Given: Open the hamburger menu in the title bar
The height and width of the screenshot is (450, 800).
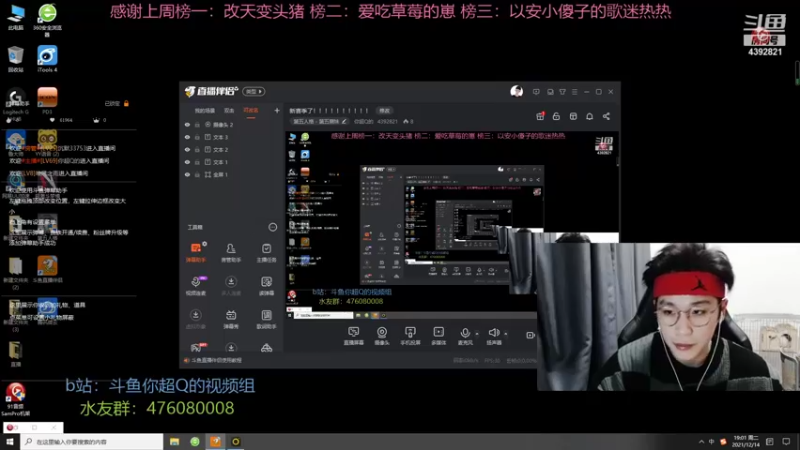Looking at the screenshot, I should coord(574,92).
